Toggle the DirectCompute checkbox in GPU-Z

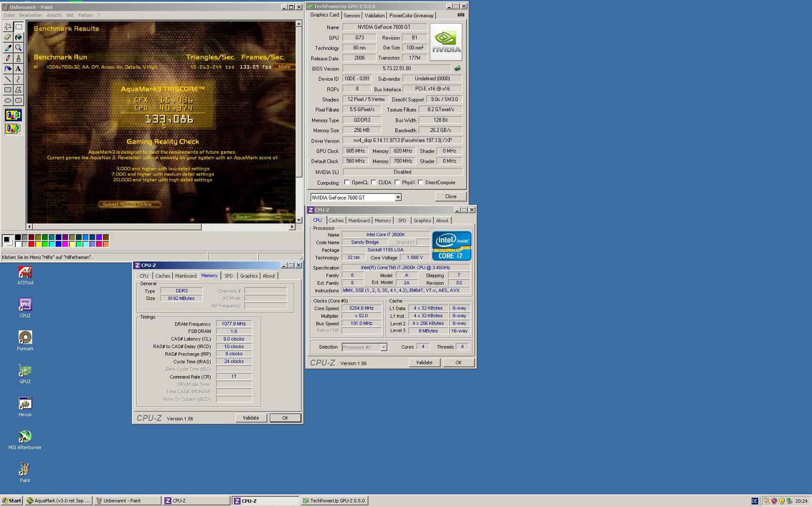pyautogui.click(x=420, y=182)
